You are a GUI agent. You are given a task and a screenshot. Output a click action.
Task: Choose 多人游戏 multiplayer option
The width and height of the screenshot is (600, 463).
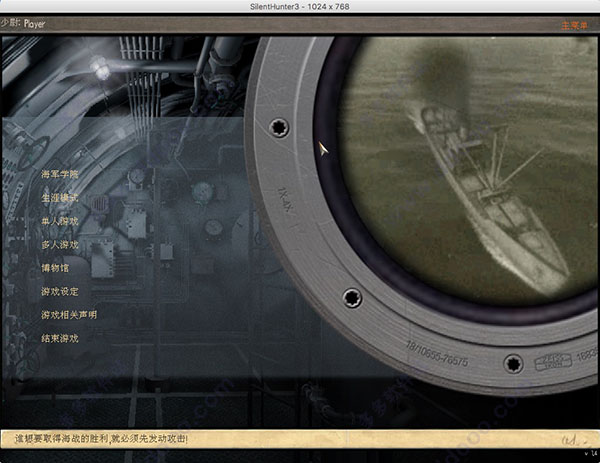point(59,245)
